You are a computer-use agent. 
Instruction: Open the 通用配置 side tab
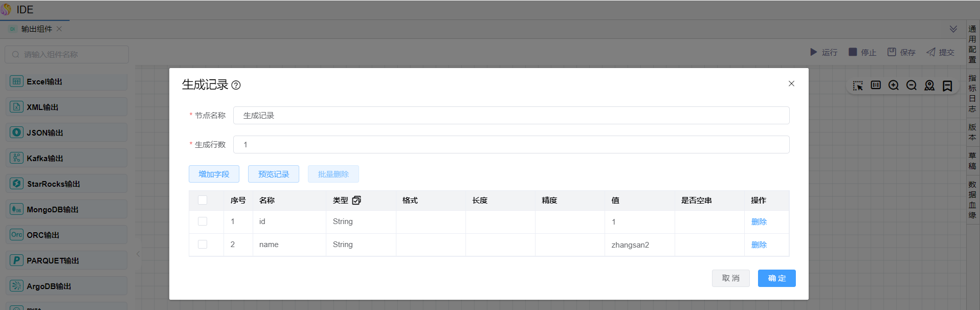click(972, 44)
